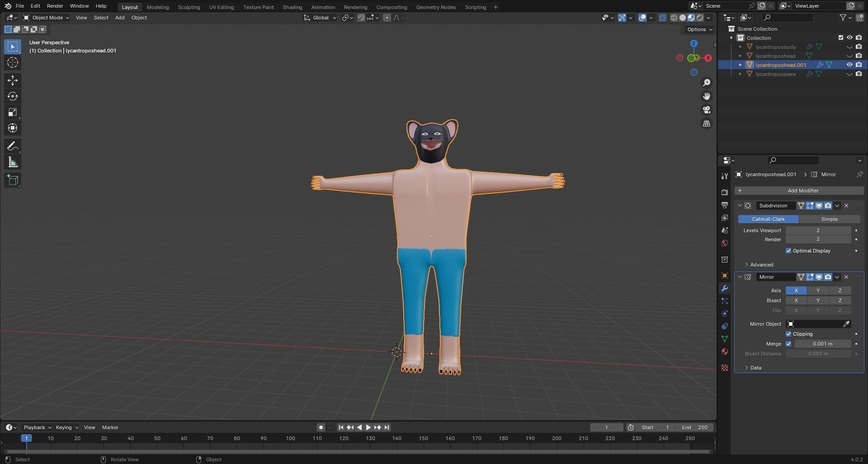The height and width of the screenshot is (464, 868).
Task: Click the Add Modifier button
Action: point(799,191)
